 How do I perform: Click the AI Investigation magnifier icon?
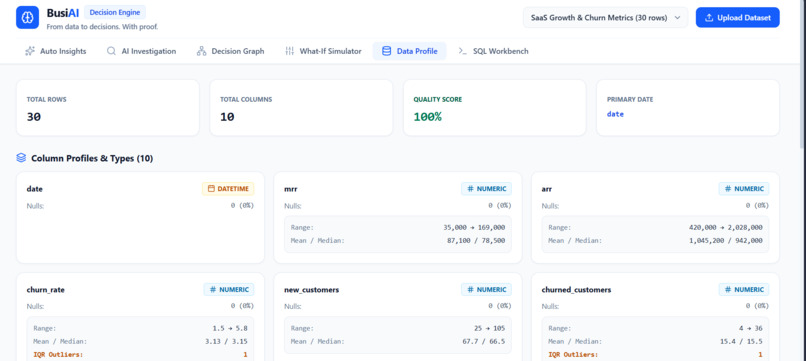tap(111, 51)
